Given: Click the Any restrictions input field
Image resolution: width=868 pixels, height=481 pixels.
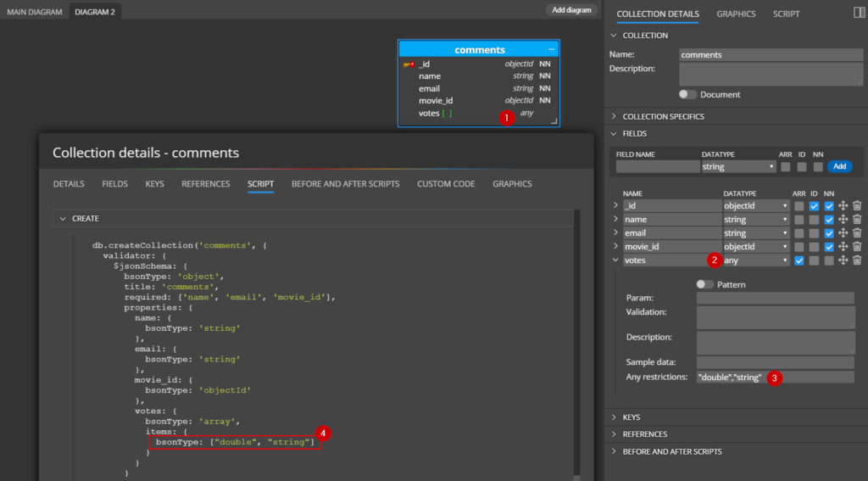Looking at the screenshot, I should (x=775, y=378).
